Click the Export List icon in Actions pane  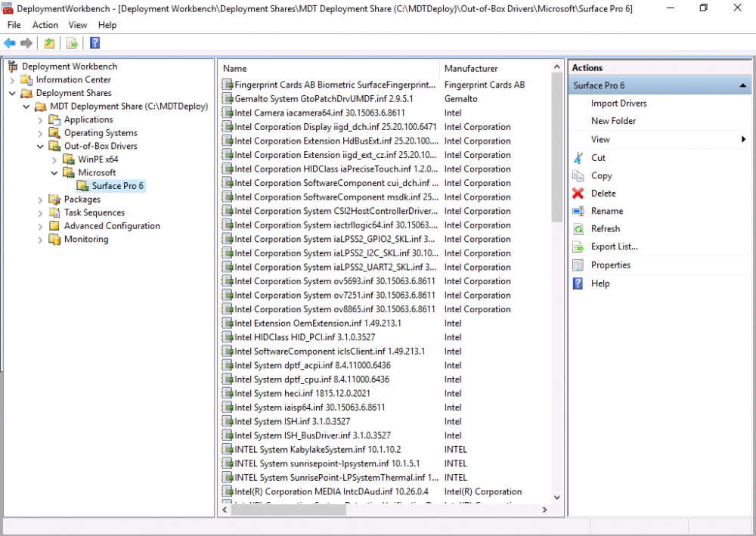click(x=578, y=246)
